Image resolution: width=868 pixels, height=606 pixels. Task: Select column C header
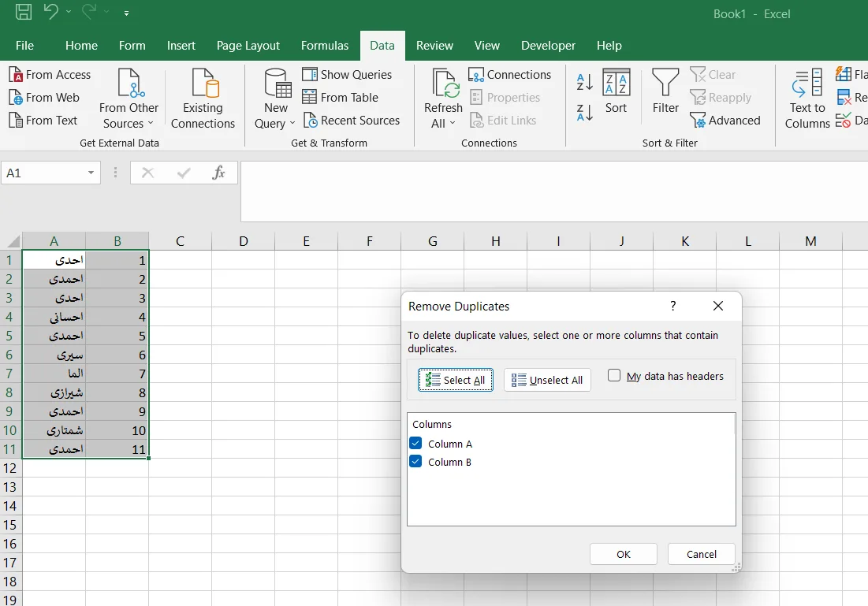[x=180, y=241]
